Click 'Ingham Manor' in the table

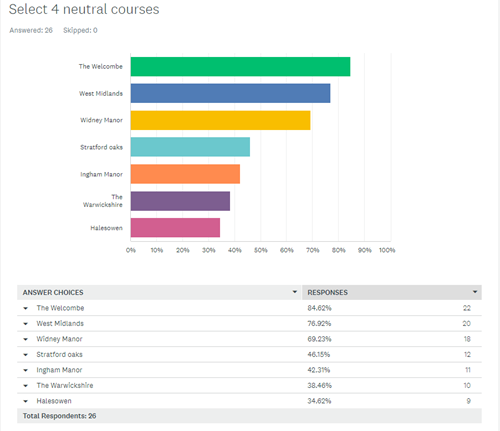(59, 370)
